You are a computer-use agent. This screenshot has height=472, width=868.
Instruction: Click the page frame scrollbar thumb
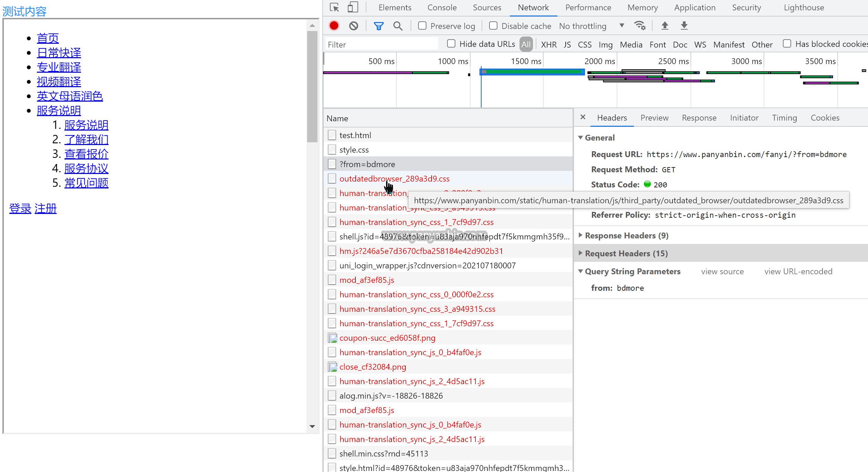[x=312, y=86]
